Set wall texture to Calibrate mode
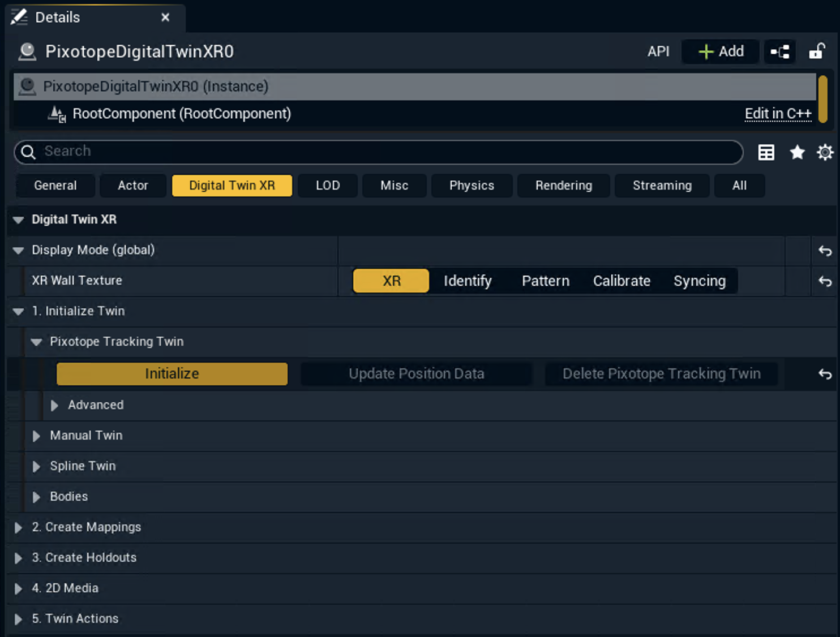Screen dimensions: 840x637 point(621,281)
